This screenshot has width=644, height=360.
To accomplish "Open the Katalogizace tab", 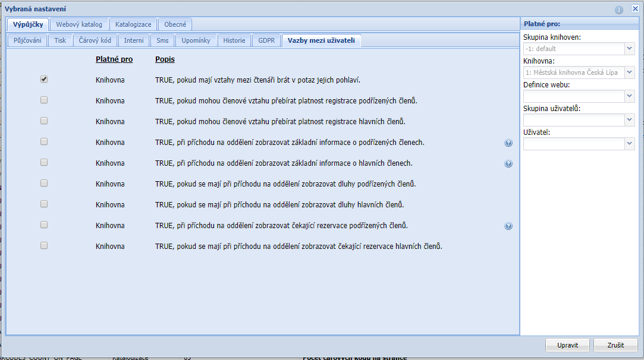I will [134, 24].
